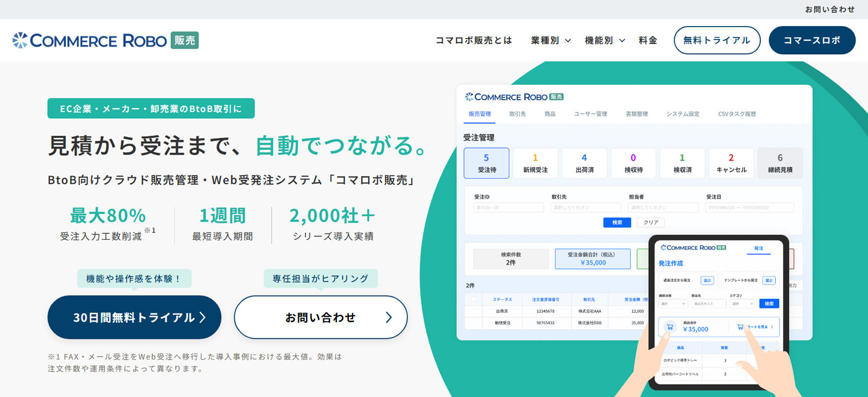Click the 商品名 input on tablet
The height and width of the screenshot is (397, 868).
(x=709, y=304)
